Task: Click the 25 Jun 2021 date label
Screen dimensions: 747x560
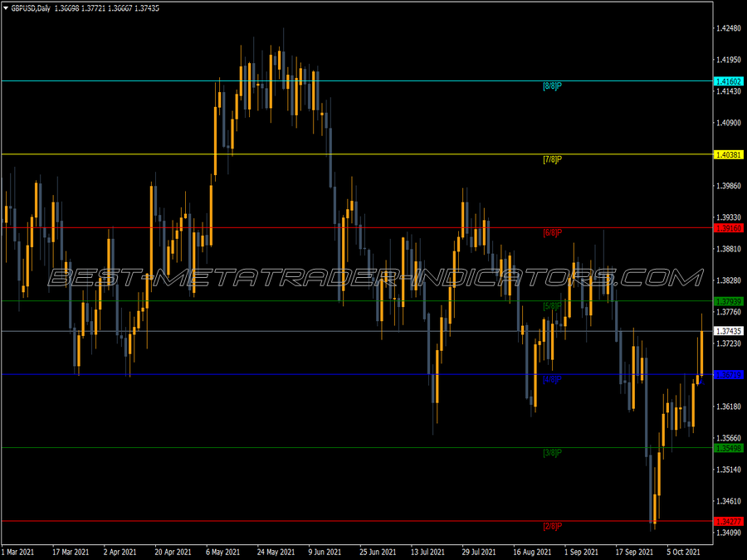Action: point(378,552)
